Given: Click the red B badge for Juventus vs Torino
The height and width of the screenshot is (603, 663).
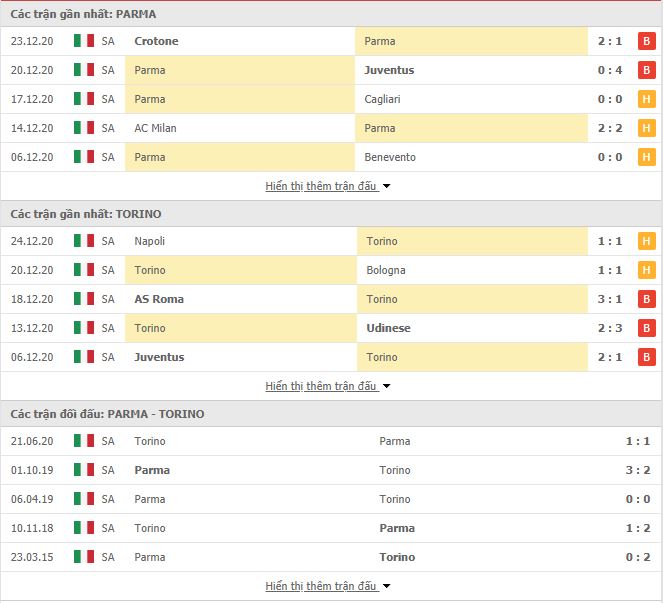Looking at the screenshot, I should [647, 357].
